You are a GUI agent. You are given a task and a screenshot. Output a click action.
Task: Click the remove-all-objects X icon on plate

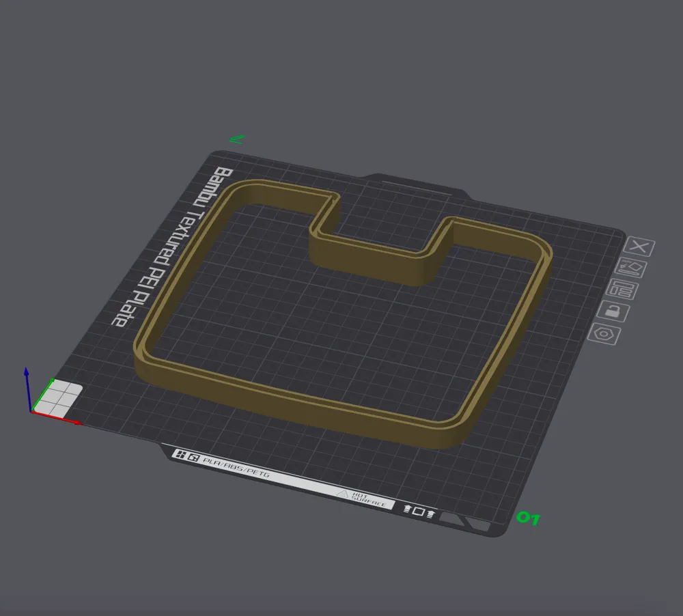640,248
